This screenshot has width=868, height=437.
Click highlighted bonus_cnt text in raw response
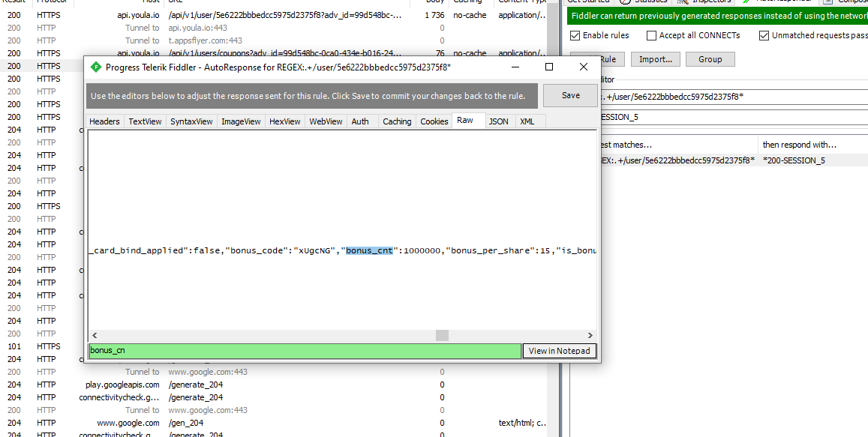point(369,250)
